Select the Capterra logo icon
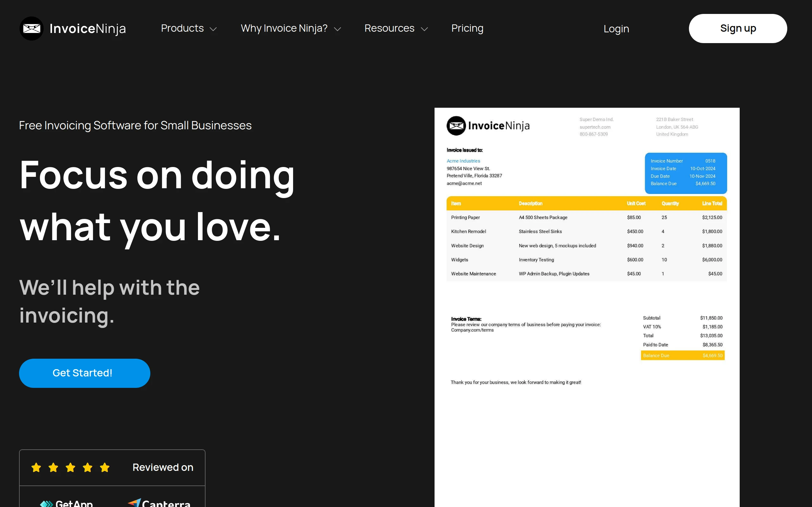Screen dimensions: 812x507 point(134,502)
